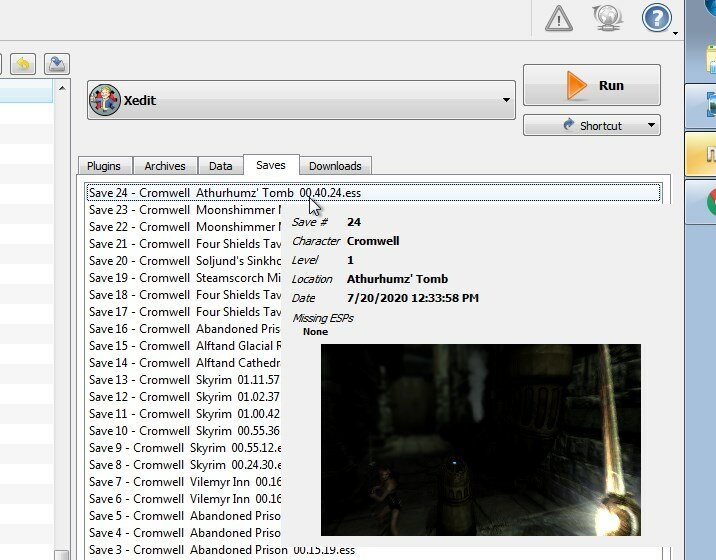Click the update globe icon
The height and width of the screenshot is (560, 716).
(607, 18)
